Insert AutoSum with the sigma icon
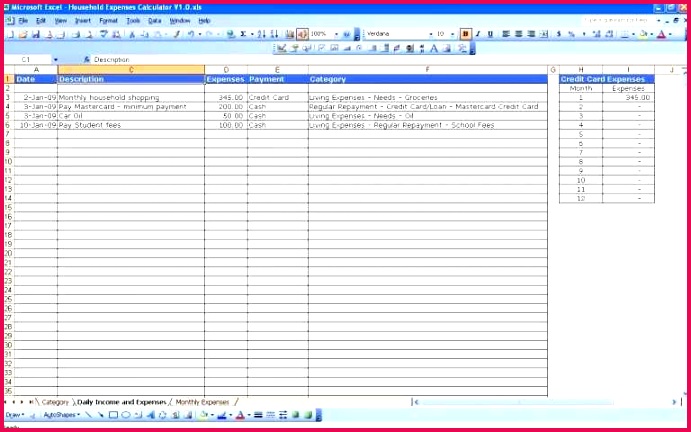Viewport: 691px width, 432px height. [x=243, y=34]
